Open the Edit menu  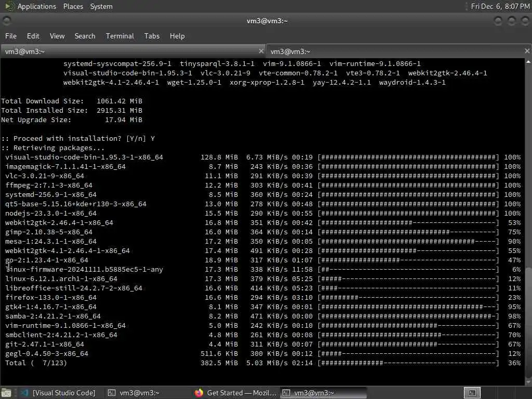coord(33,36)
